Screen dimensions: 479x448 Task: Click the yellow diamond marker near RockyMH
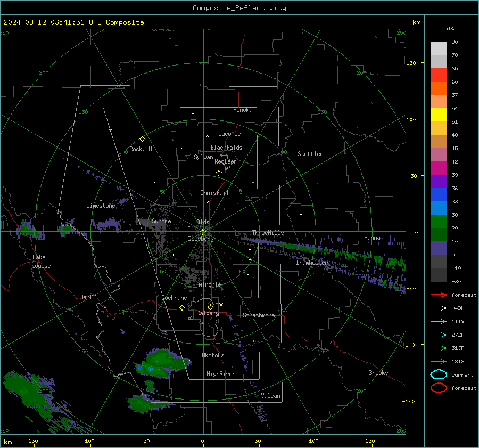142,139
